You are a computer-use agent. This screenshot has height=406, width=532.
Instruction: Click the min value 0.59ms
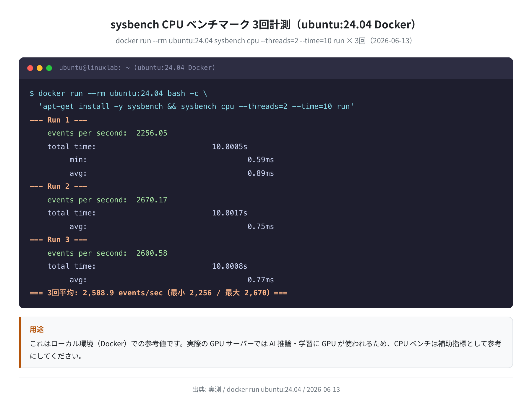[x=261, y=160]
